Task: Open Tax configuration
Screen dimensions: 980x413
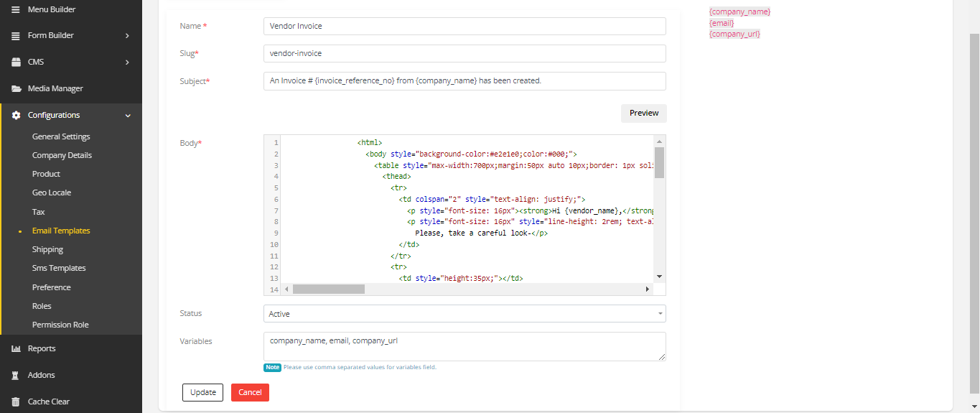Action: [39, 212]
